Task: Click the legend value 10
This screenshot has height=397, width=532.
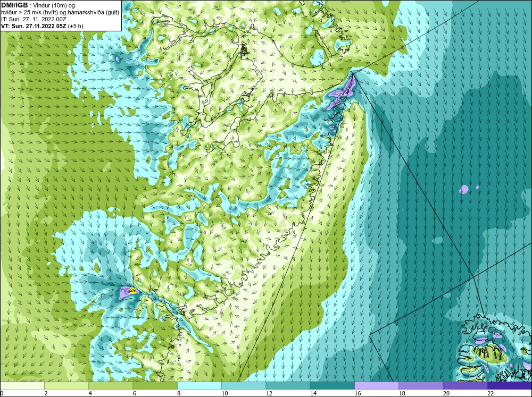Action: pos(225,393)
